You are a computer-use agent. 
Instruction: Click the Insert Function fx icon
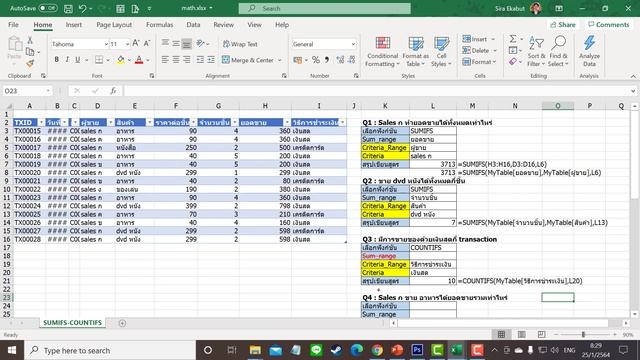point(113,91)
